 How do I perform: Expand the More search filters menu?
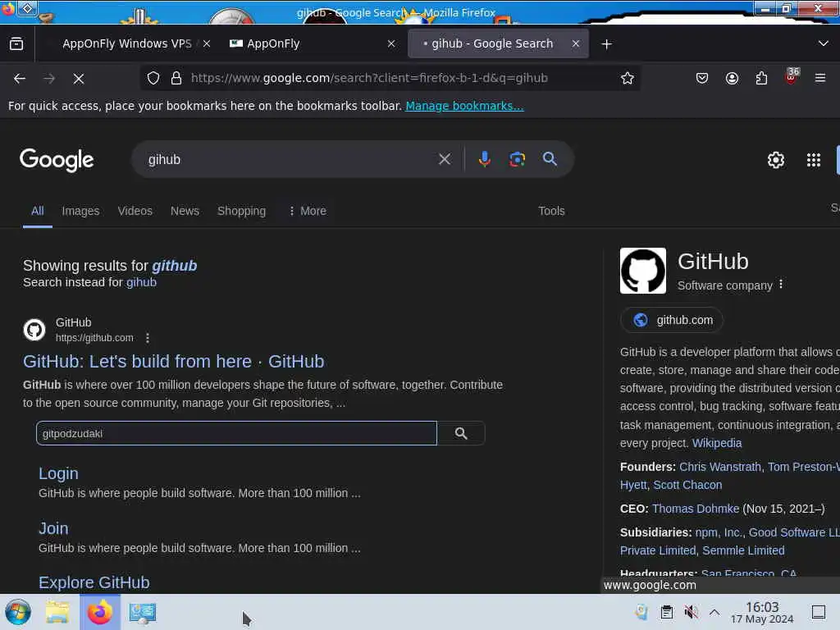point(308,211)
